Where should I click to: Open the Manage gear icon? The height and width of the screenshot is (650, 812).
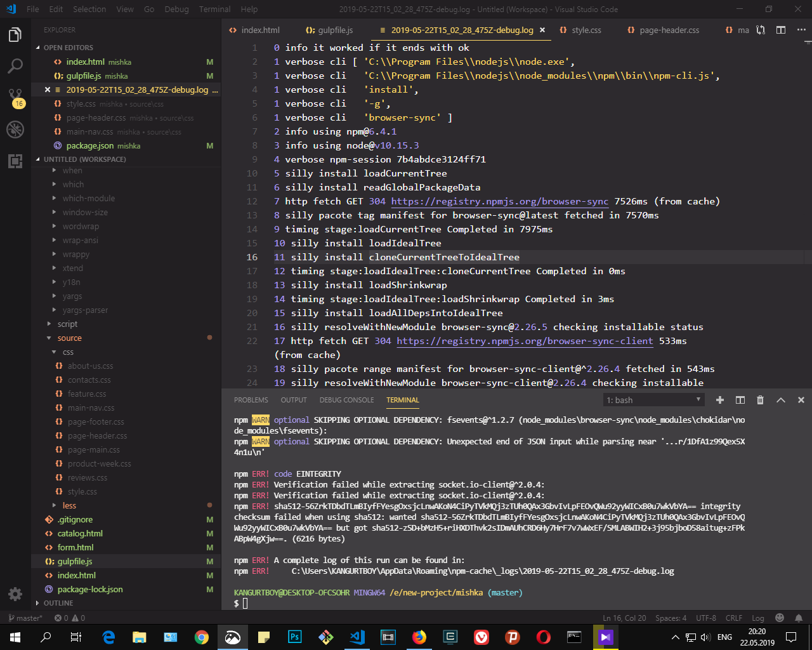pos(15,594)
